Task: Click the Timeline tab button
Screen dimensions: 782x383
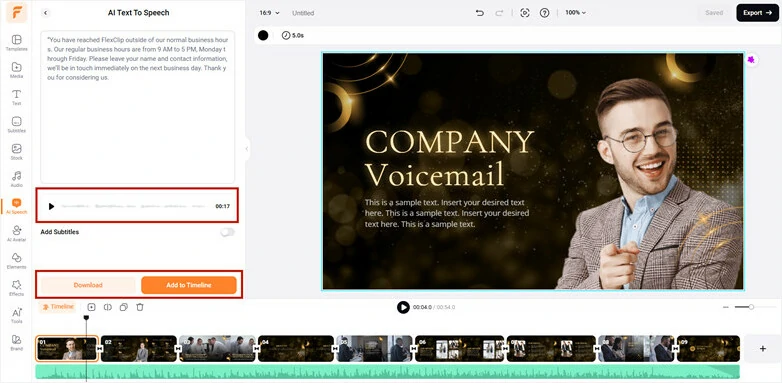Action: pyautogui.click(x=58, y=307)
